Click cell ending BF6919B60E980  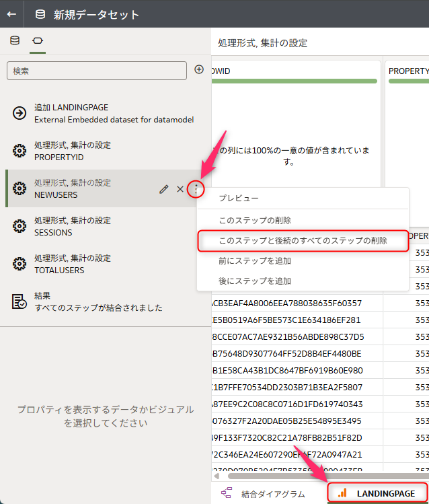point(297,370)
